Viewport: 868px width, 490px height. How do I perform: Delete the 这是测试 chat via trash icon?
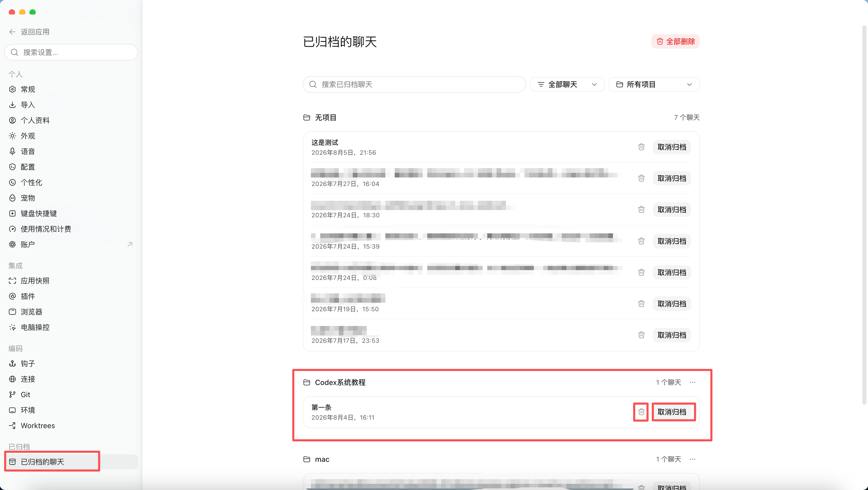[641, 147]
